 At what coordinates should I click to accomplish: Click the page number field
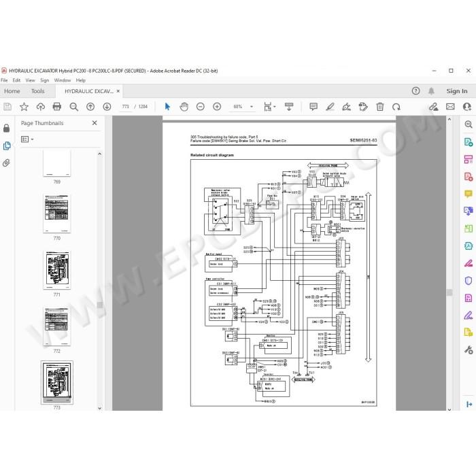(126, 107)
